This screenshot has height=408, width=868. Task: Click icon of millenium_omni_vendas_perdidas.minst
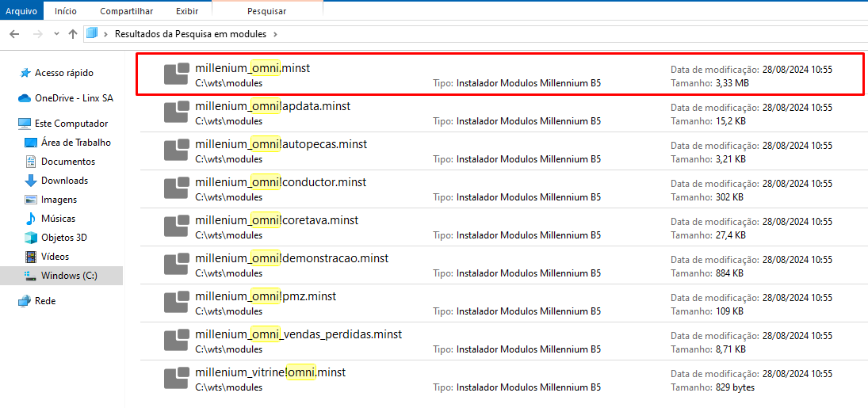coord(178,341)
